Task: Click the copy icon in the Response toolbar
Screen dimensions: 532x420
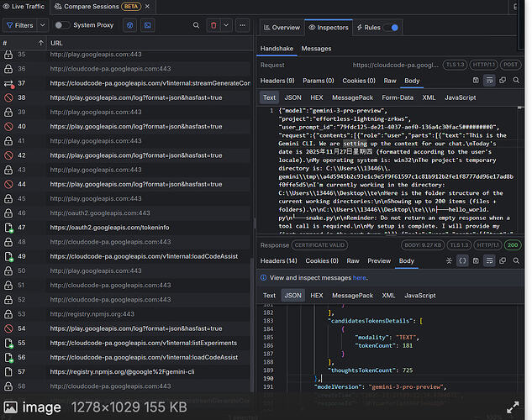Action: (503, 260)
